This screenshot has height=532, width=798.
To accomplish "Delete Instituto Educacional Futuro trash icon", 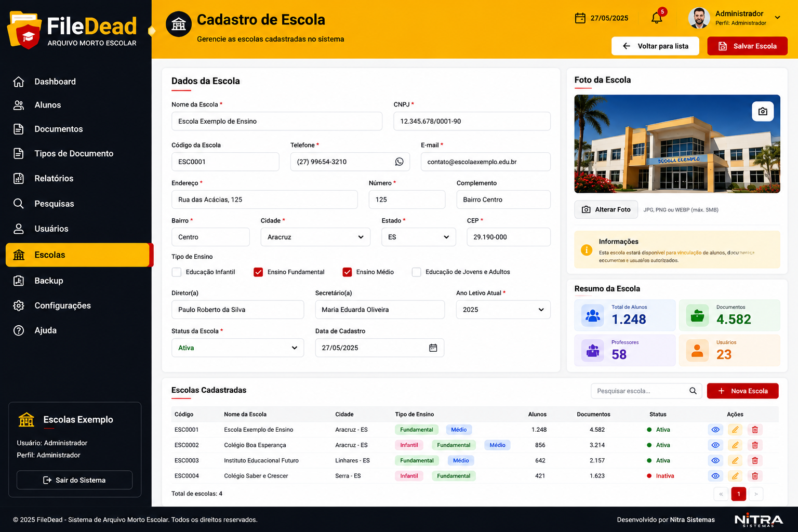I will [x=755, y=460].
